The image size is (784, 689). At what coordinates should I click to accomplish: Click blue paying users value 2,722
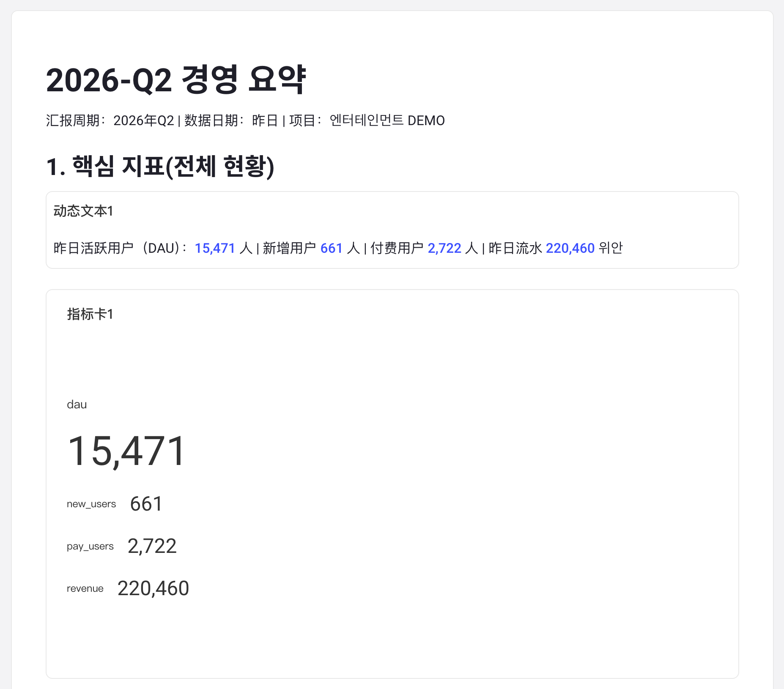click(x=444, y=248)
